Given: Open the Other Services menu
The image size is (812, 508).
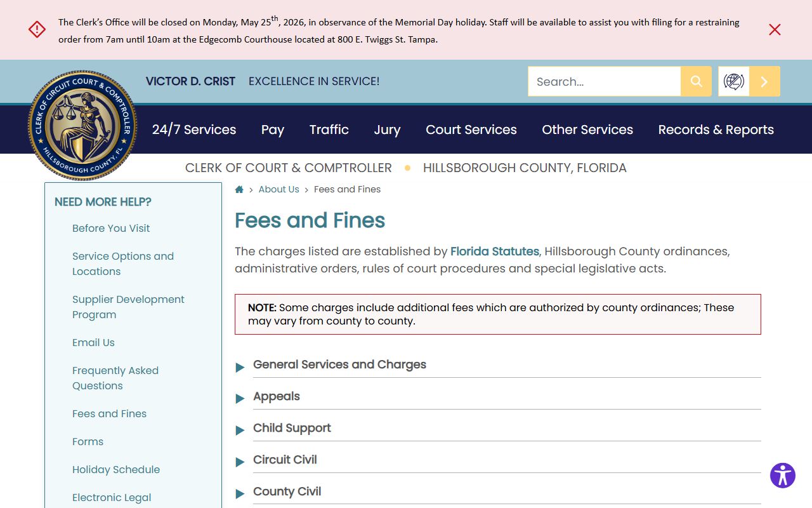Looking at the screenshot, I should point(587,130).
